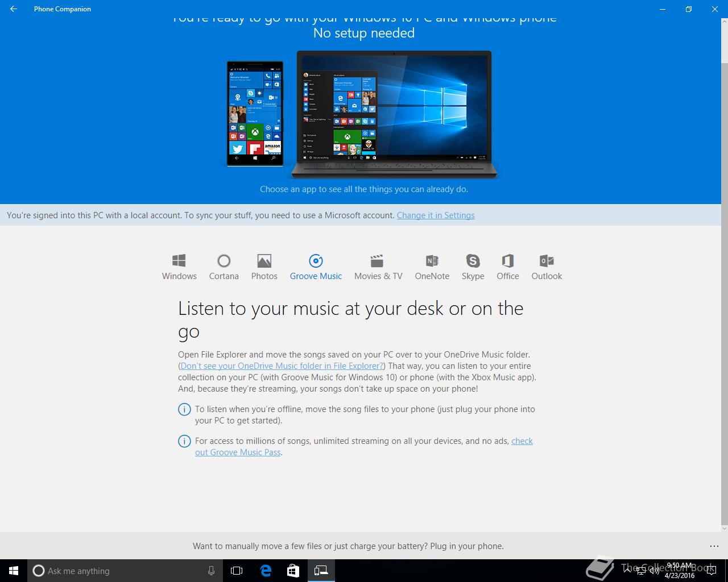Pick the Office app icon

coord(508,267)
